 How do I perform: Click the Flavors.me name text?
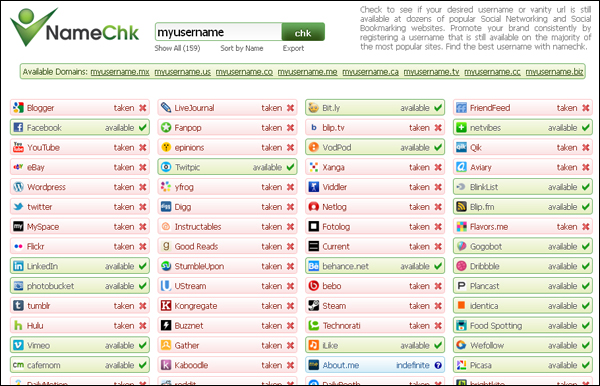489,227
